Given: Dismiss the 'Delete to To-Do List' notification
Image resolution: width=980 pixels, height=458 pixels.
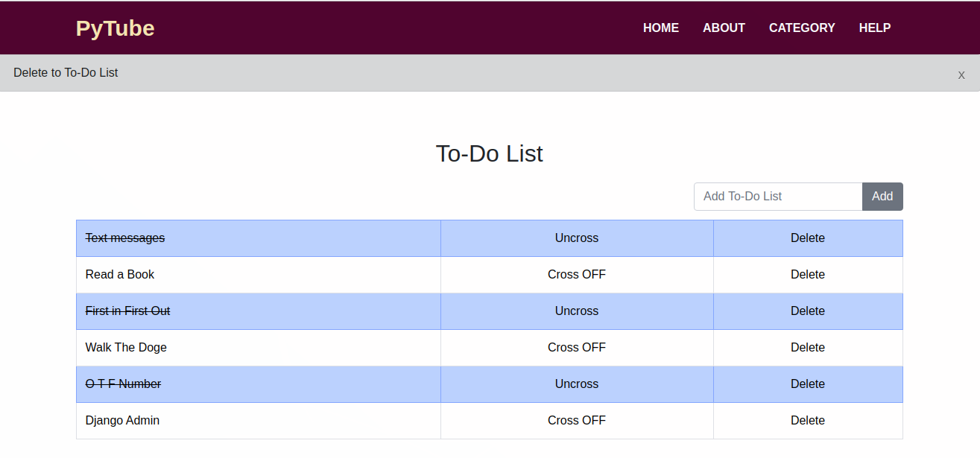Looking at the screenshot, I should coord(961,74).
